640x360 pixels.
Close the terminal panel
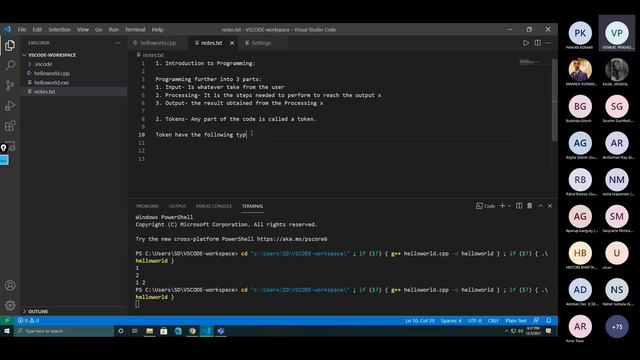(550, 206)
